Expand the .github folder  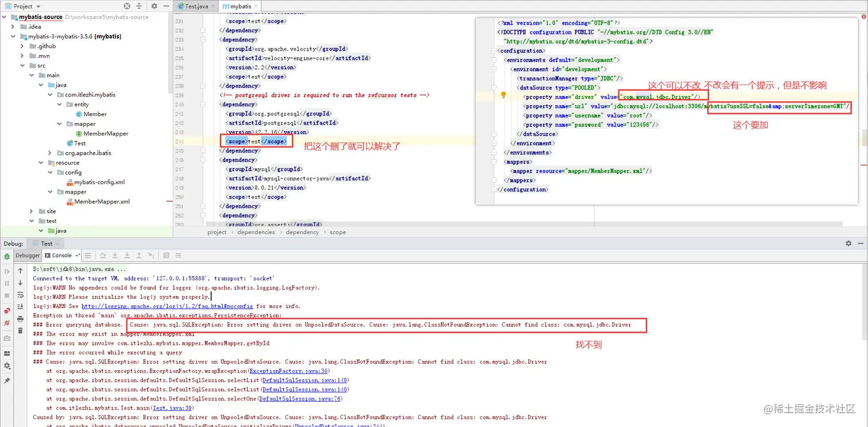[23, 46]
